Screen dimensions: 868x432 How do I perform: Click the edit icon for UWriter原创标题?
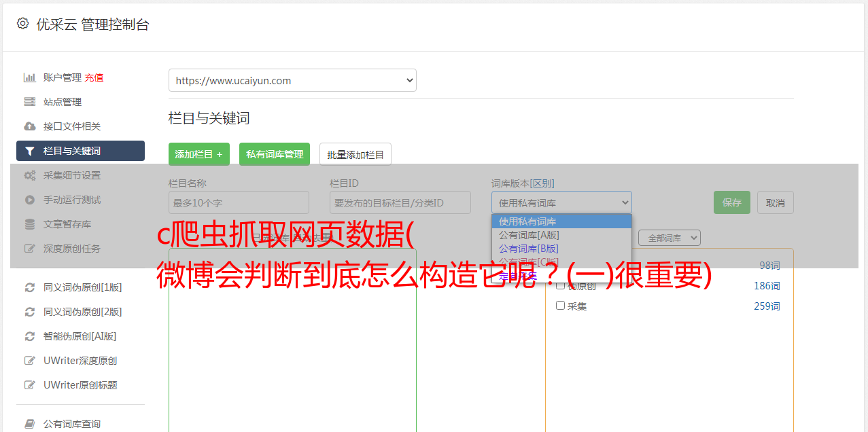pyautogui.click(x=29, y=385)
